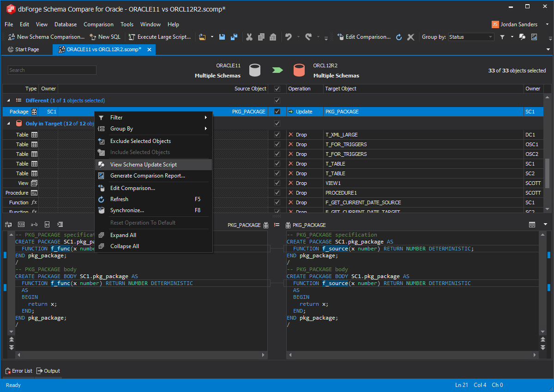This screenshot has width=554, height=392.
Task: Click the Save icon in toolbar
Action: coord(222,37)
